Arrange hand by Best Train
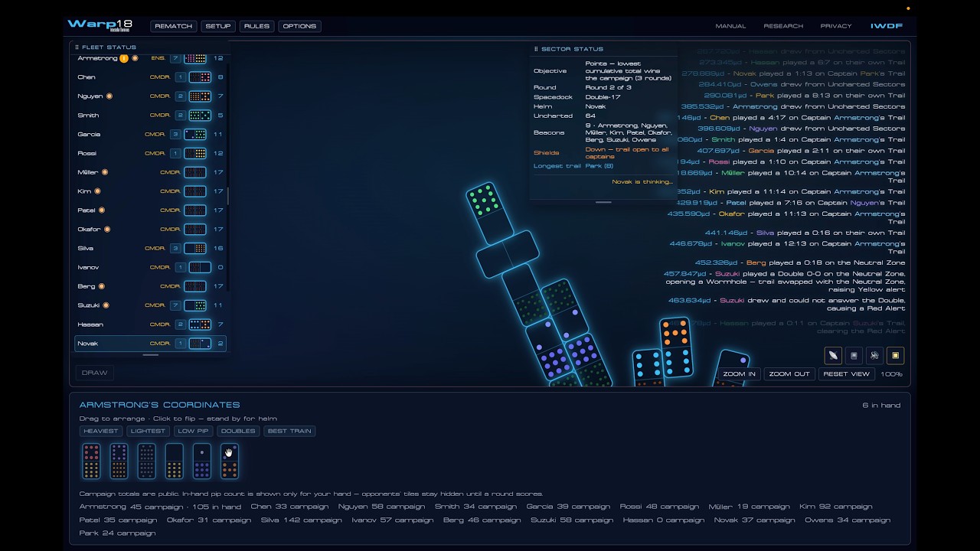This screenshot has height=551, width=980. click(x=289, y=431)
